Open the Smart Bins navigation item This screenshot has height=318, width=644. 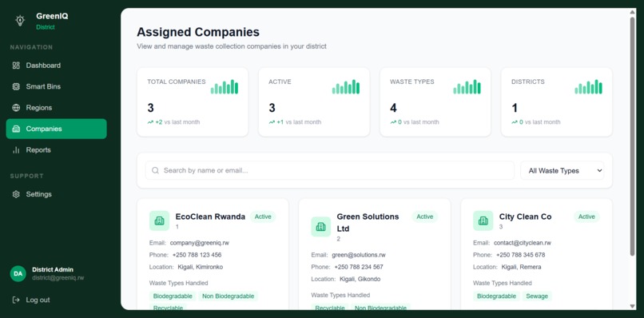[x=56, y=86]
